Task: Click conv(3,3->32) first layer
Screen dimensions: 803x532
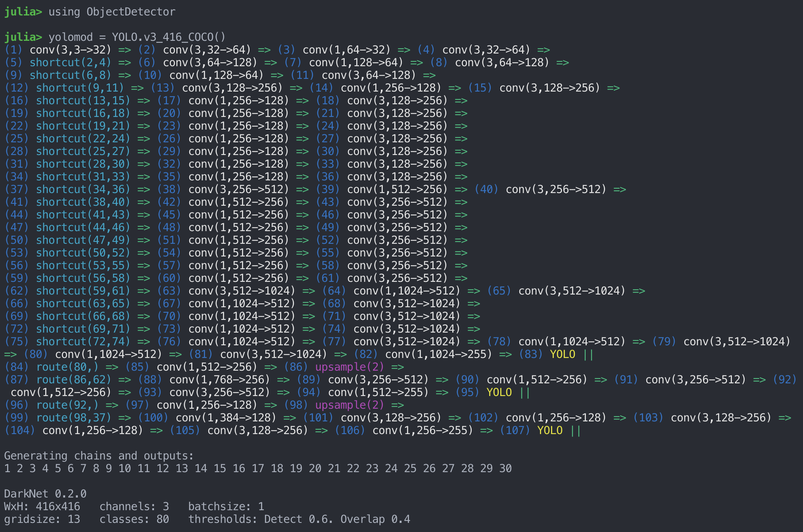Action: (x=71, y=50)
